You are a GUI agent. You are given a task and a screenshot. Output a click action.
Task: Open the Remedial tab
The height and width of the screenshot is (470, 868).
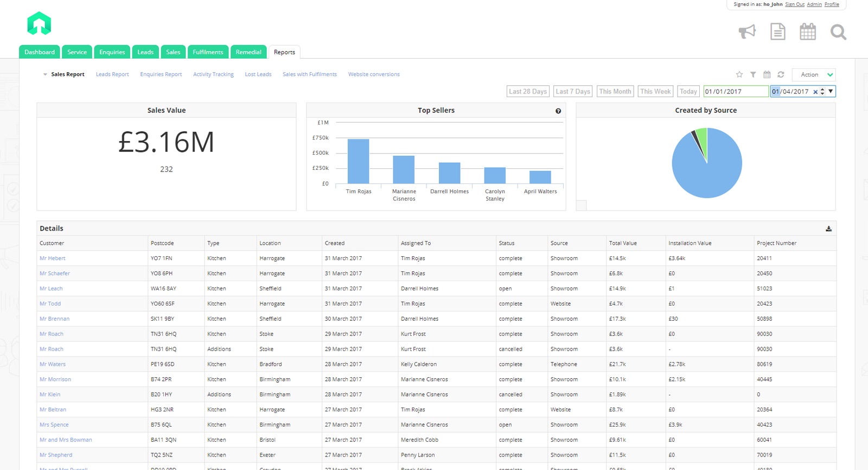[x=248, y=52]
